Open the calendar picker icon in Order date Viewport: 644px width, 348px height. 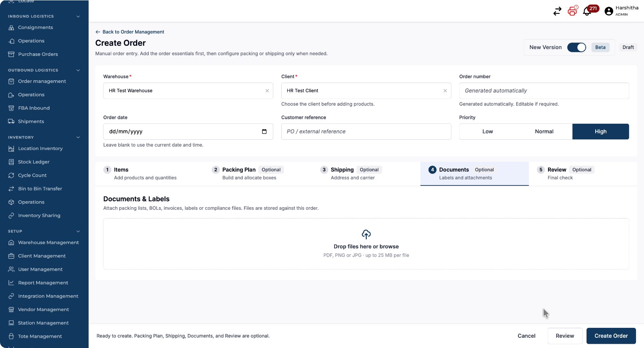264,132
